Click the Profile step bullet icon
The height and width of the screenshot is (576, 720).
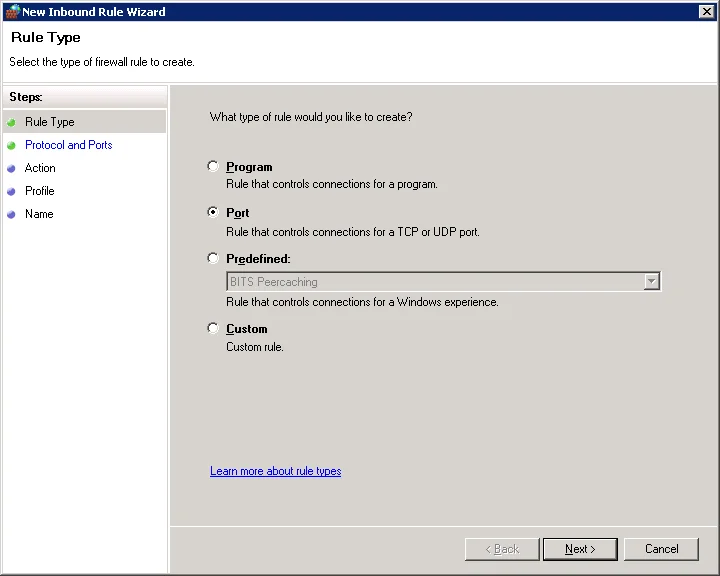pyautogui.click(x=12, y=192)
